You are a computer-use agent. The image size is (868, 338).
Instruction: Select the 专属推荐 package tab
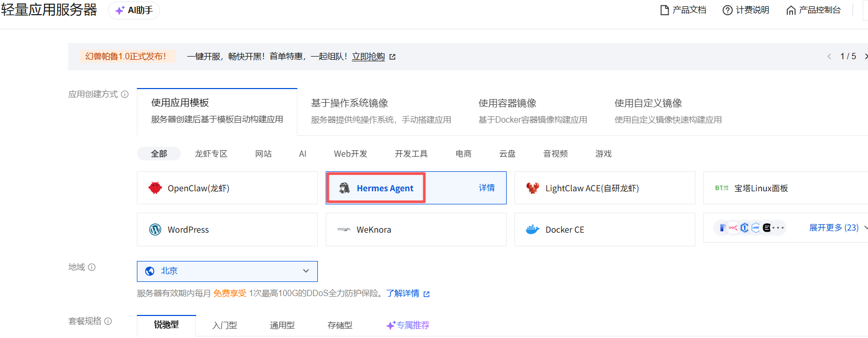tap(408, 325)
